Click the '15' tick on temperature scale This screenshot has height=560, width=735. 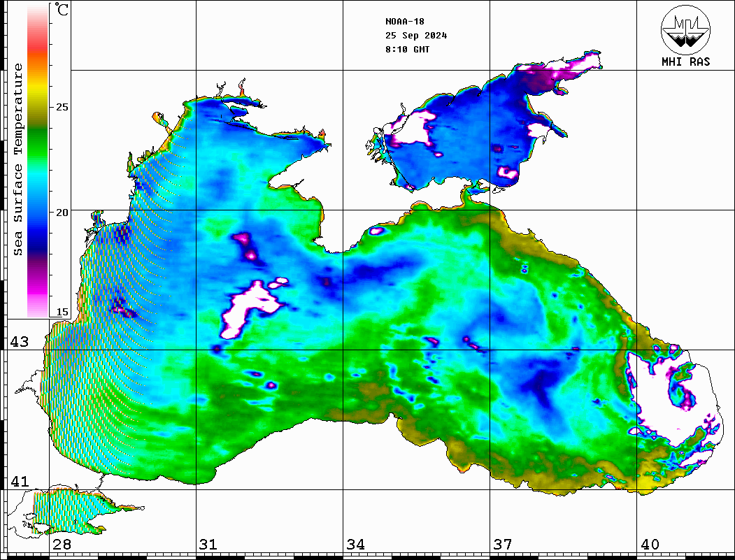tap(62, 312)
